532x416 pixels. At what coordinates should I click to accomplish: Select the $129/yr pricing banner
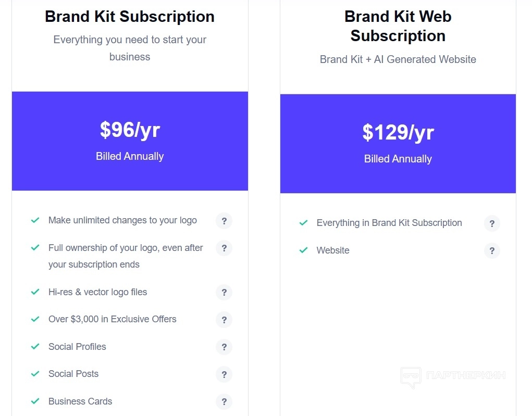398,143
